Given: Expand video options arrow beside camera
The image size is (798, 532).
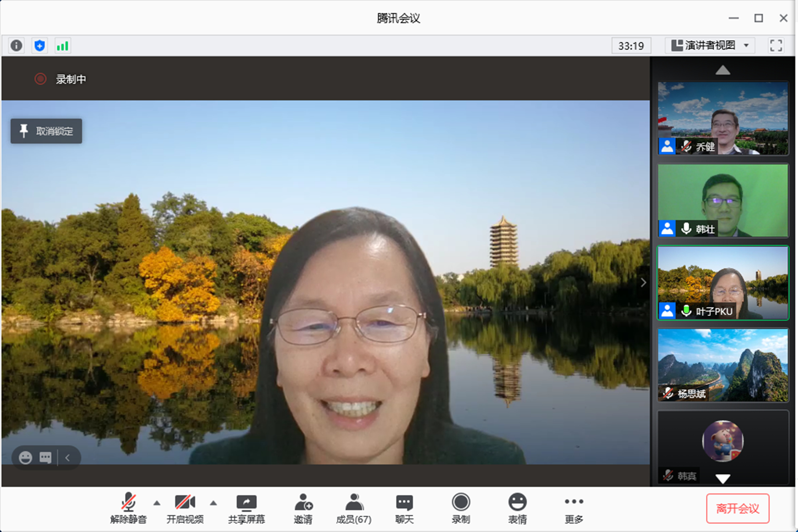Looking at the screenshot, I should click(x=213, y=503).
